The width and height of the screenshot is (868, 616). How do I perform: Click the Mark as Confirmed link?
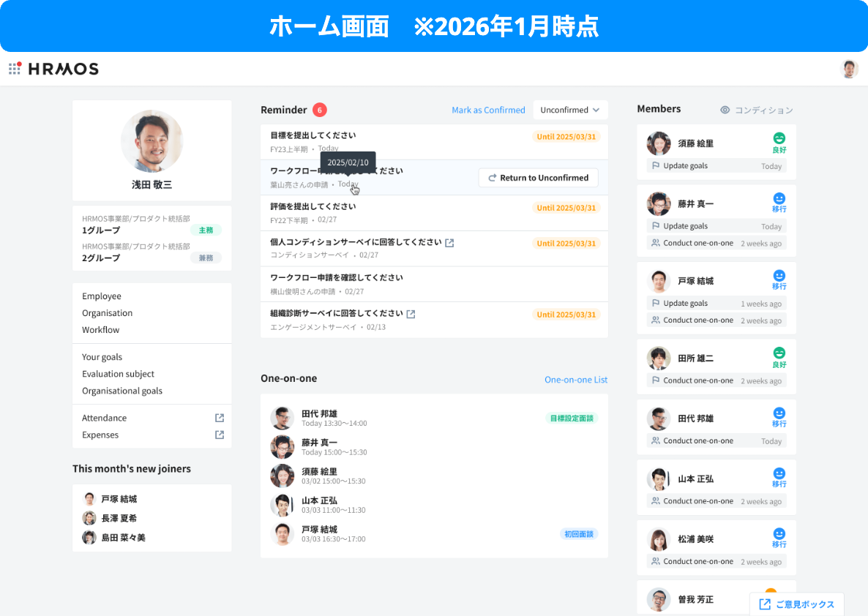tap(488, 110)
